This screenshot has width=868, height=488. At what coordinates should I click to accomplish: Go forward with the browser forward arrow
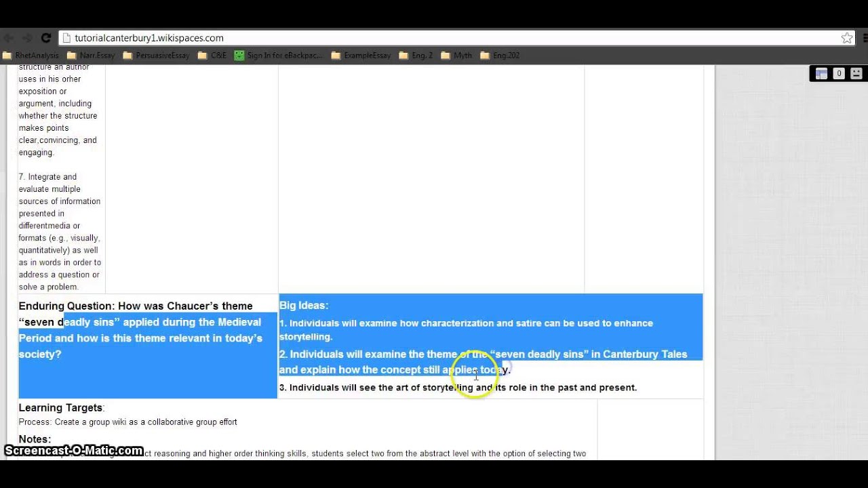click(27, 38)
